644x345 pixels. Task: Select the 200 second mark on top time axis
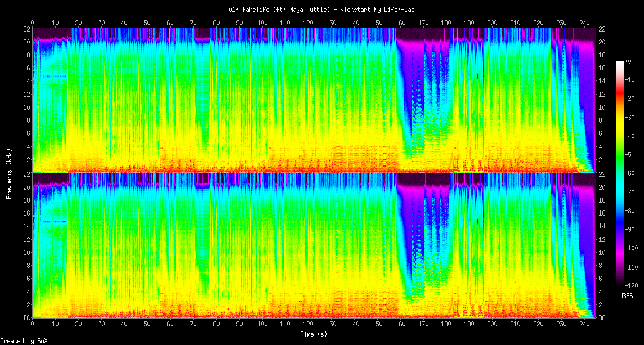492,23
